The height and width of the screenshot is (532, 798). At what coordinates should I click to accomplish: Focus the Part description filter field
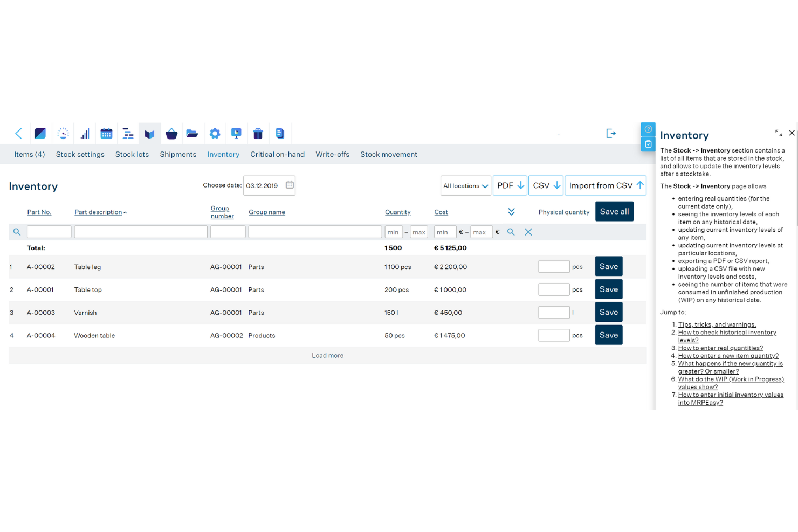coord(141,232)
